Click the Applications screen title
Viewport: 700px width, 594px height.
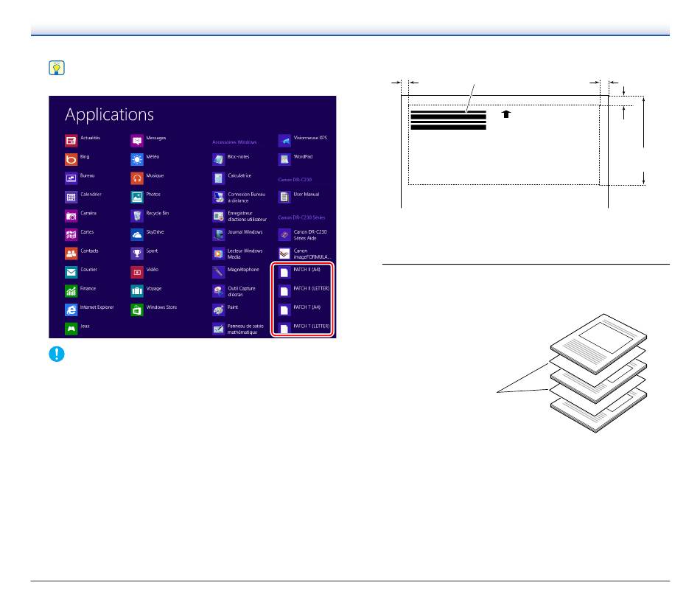[x=109, y=115]
